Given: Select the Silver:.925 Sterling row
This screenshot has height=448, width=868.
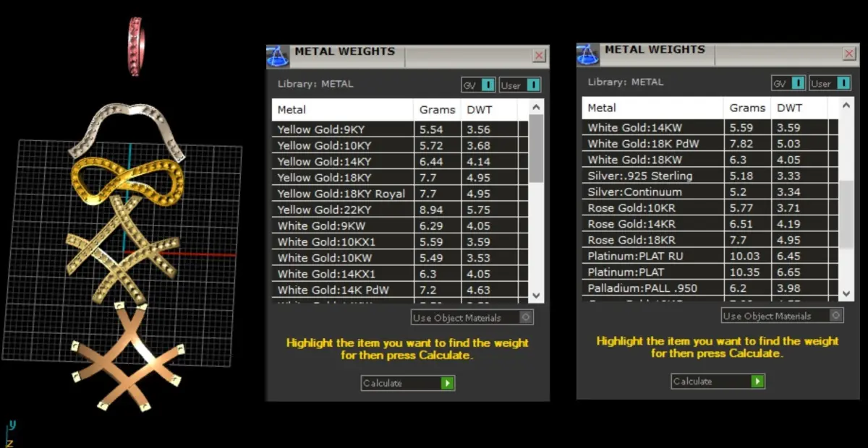Looking at the screenshot, I should pyautogui.click(x=710, y=176).
